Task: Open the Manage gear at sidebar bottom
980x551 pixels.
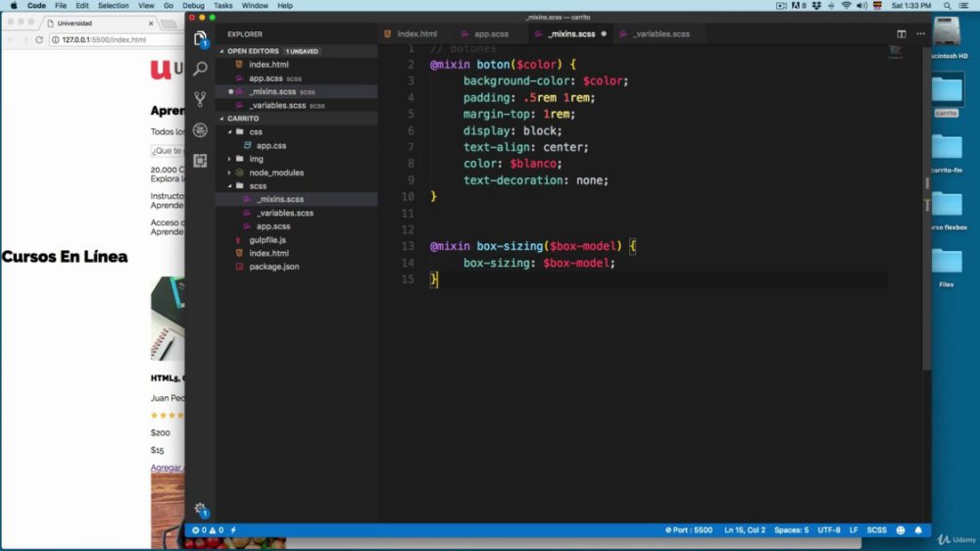Action: 200,509
